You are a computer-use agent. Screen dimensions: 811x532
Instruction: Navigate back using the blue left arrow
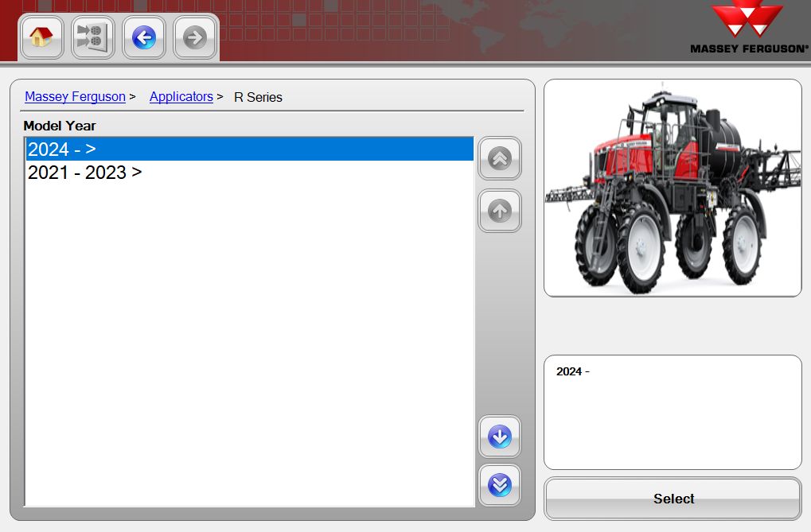[x=143, y=37]
